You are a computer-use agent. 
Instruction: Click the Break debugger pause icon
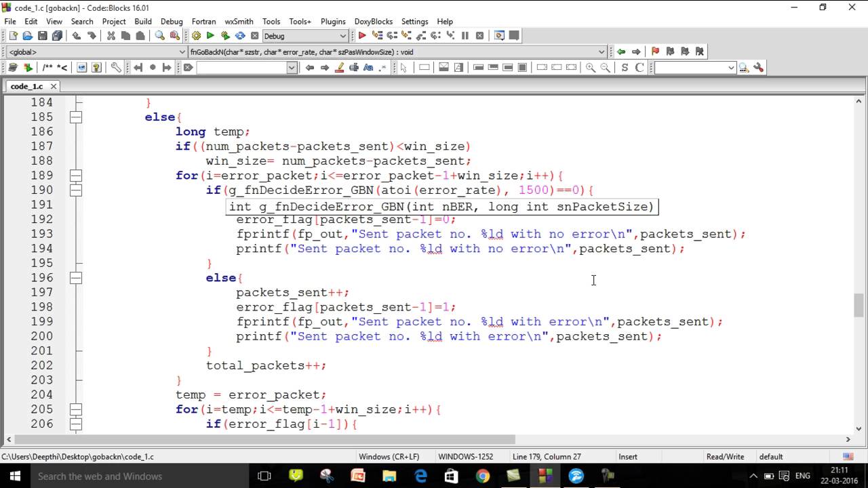(x=465, y=36)
